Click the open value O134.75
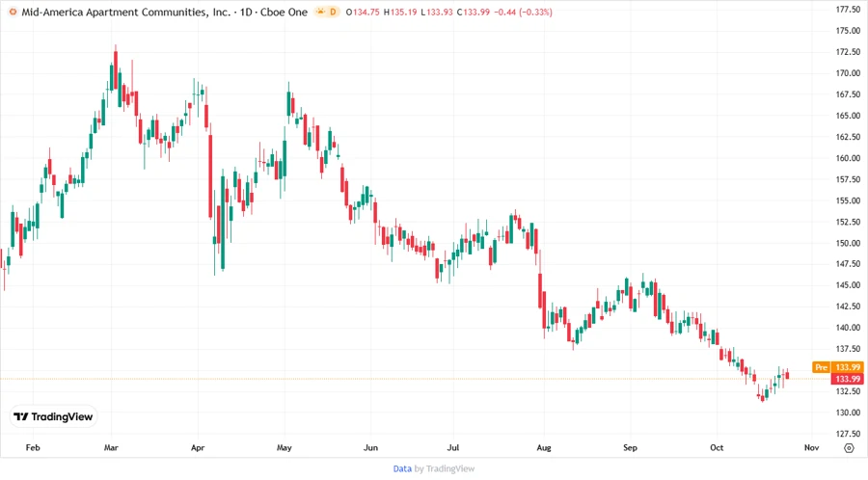The image size is (868, 480). click(363, 12)
